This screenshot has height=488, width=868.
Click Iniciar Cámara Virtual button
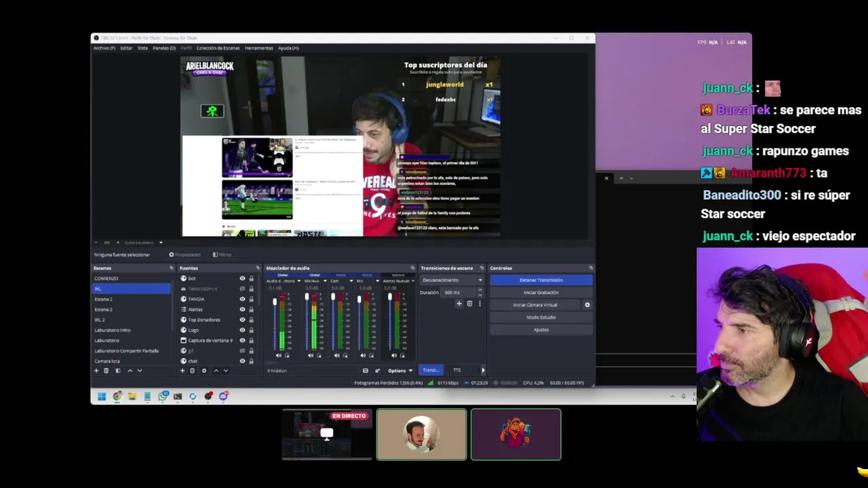pos(535,305)
